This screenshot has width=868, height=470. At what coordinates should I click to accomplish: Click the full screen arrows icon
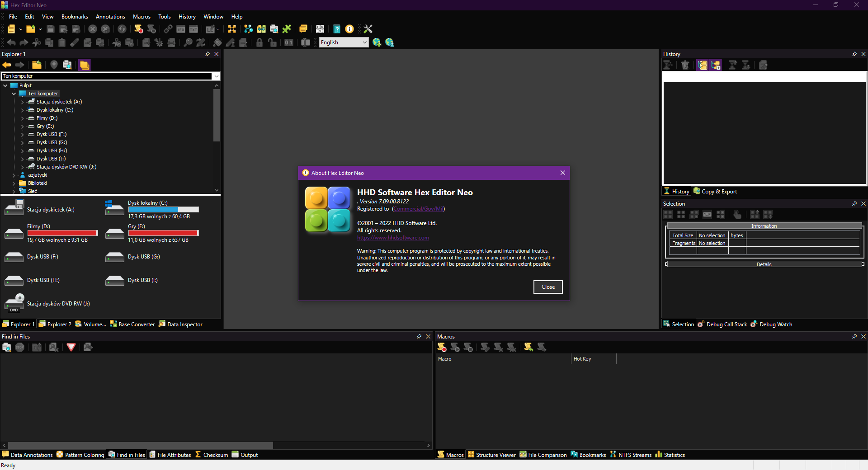click(x=232, y=29)
